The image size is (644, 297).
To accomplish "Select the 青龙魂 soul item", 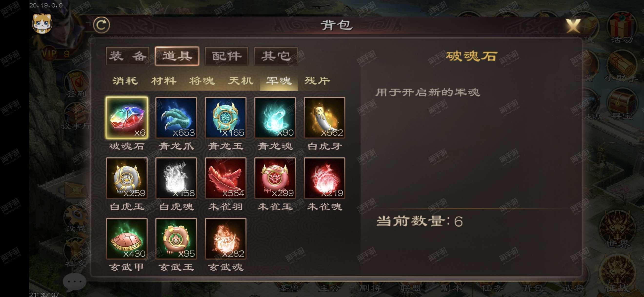I will click(x=275, y=117).
